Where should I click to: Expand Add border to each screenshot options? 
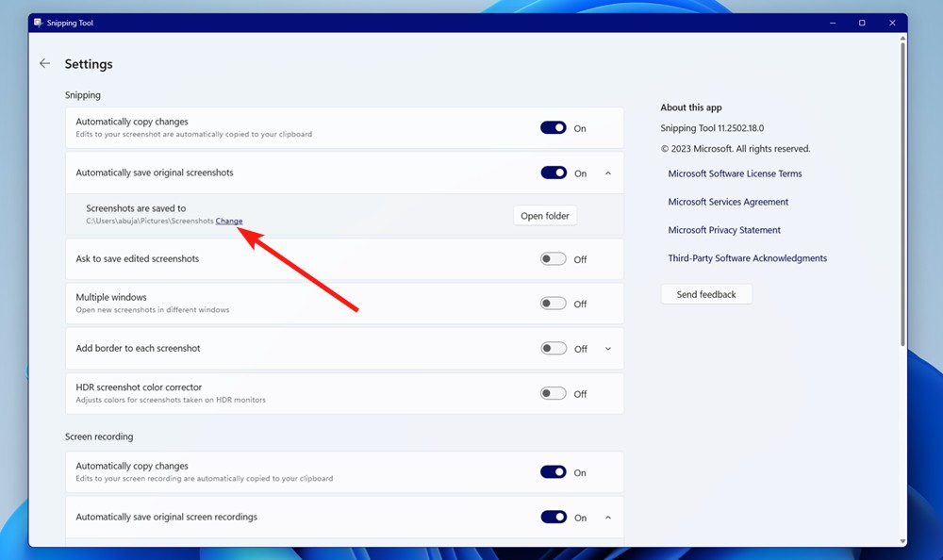click(x=607, y=347)
